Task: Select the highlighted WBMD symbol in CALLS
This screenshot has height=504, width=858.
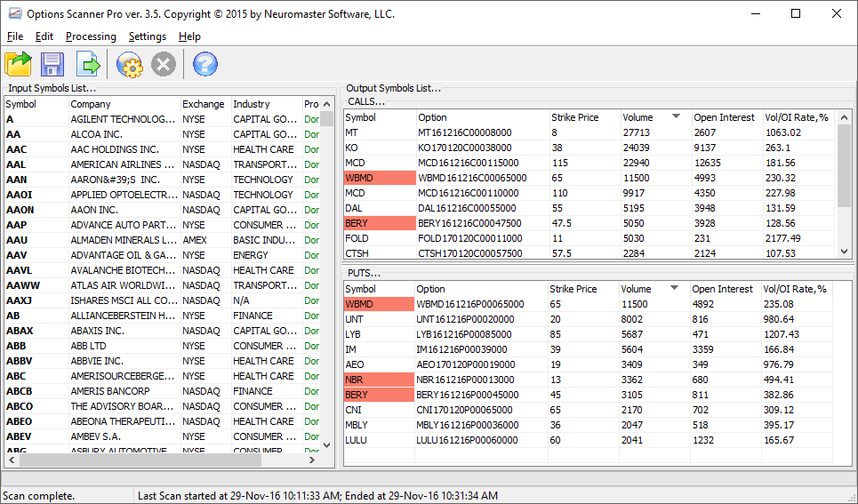Action: coord(380,178)
